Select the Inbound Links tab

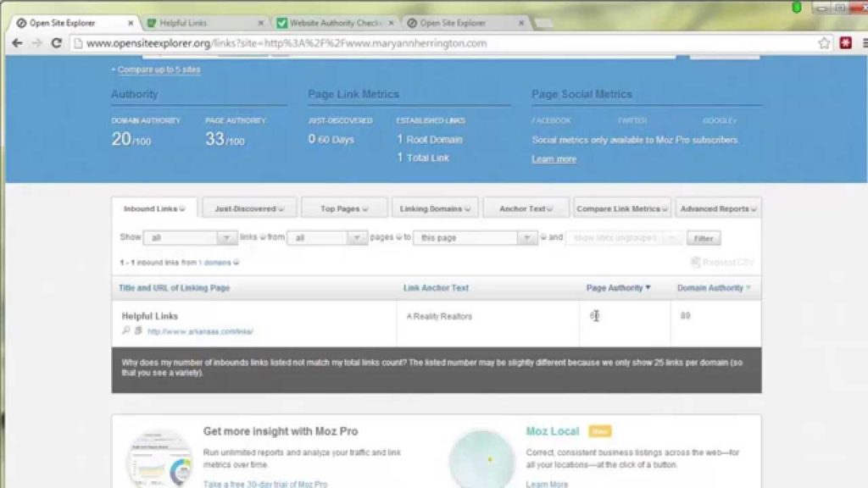point(154,208)
